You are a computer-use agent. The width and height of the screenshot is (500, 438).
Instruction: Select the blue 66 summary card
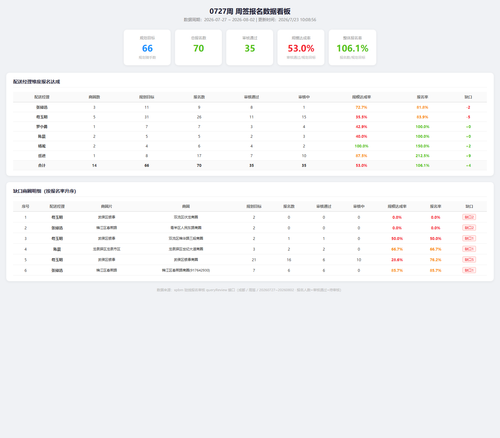147,47
